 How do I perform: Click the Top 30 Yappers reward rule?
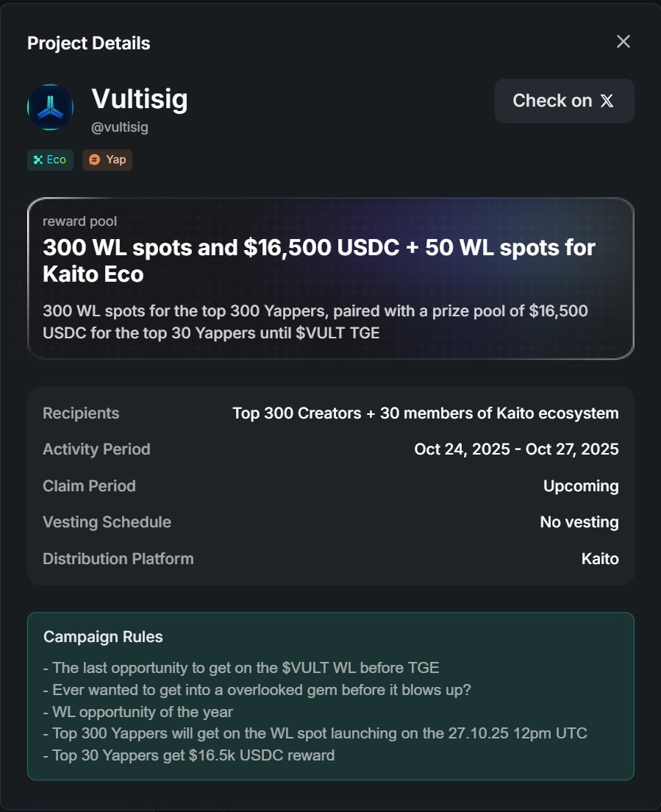coord(189,755)
